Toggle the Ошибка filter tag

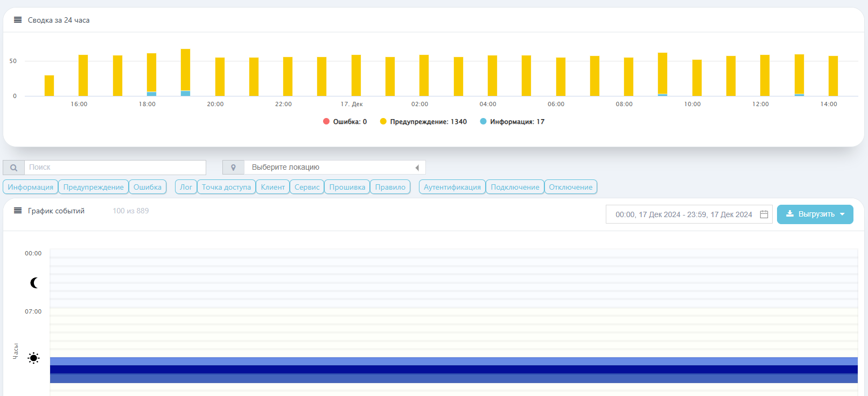(148, 187)
